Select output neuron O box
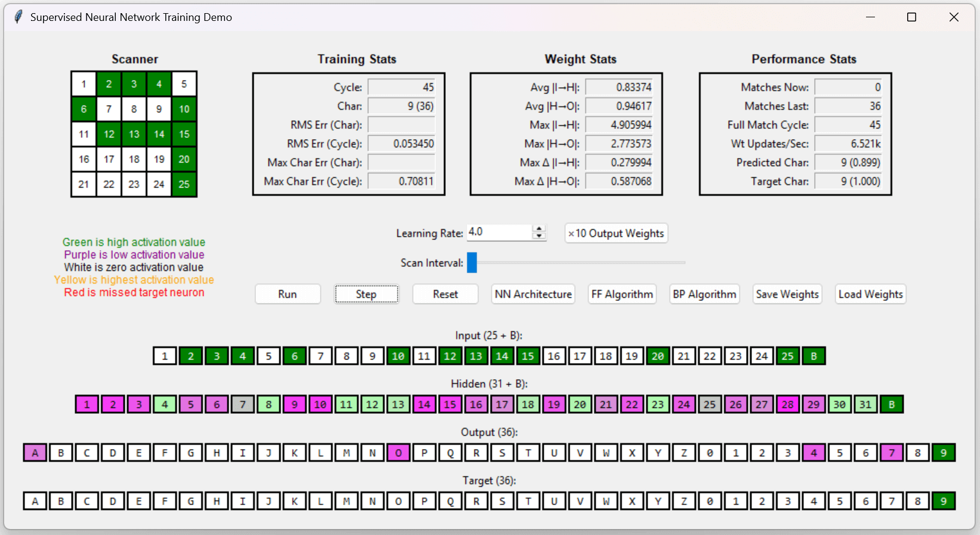The image size is (980, 535). 398,453
